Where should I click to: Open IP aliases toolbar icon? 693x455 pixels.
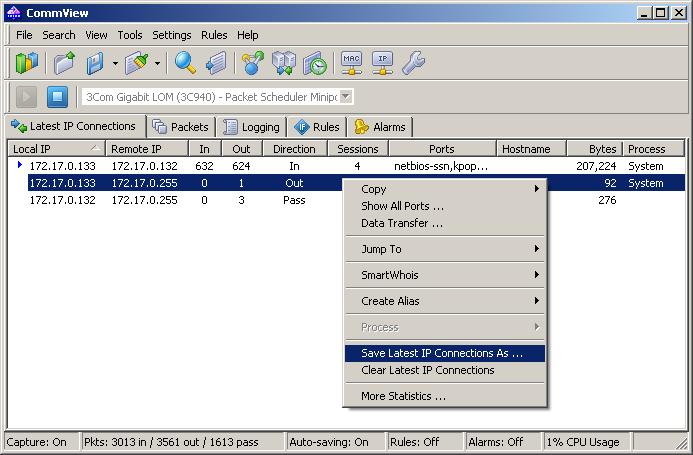(383, 63)
